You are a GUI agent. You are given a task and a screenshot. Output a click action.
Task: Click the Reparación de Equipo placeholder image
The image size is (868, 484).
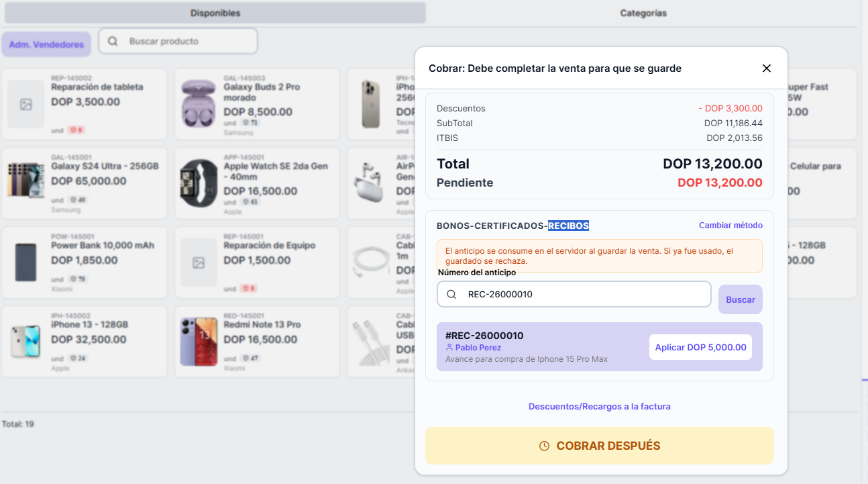coord(199,262)
